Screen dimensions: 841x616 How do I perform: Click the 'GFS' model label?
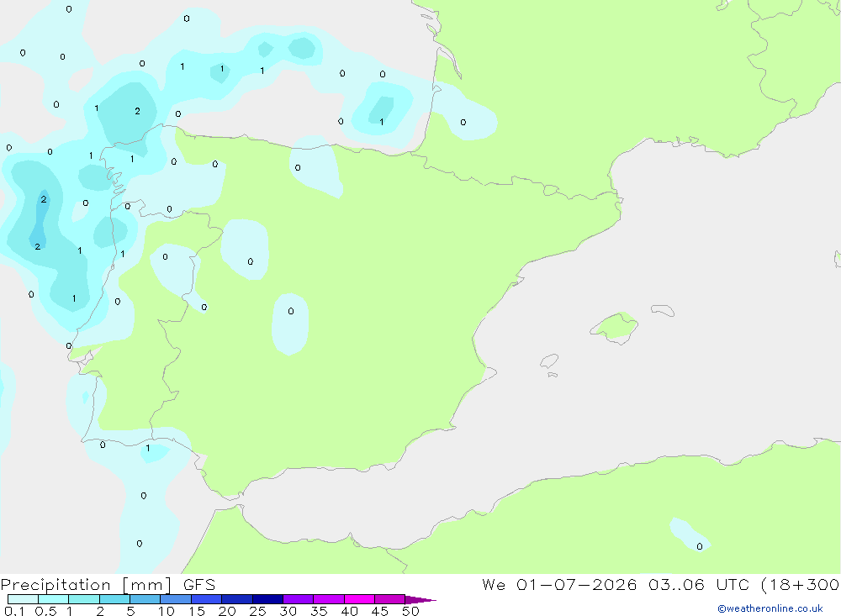coord(199,585)
